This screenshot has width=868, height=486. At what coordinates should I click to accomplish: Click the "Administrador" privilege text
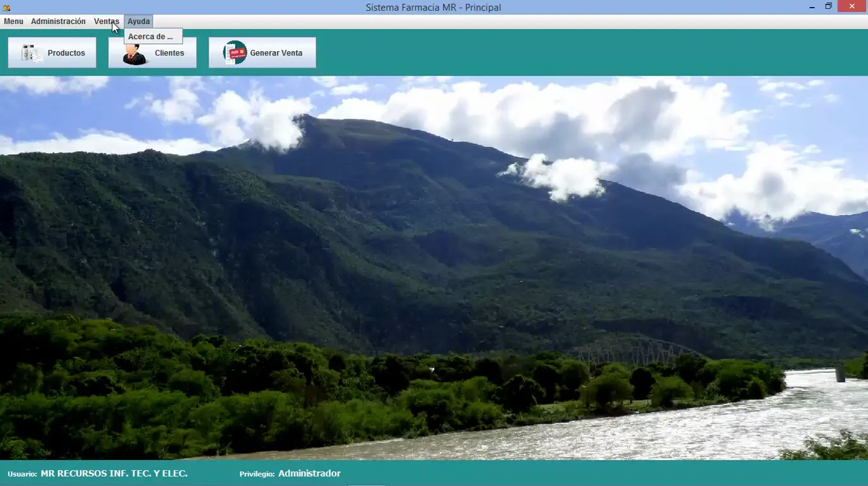pos(309,473)
